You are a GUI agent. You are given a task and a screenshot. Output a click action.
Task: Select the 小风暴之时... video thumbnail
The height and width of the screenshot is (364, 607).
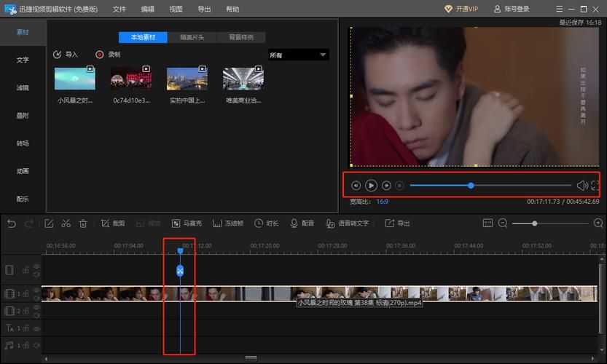pos(75,79)
